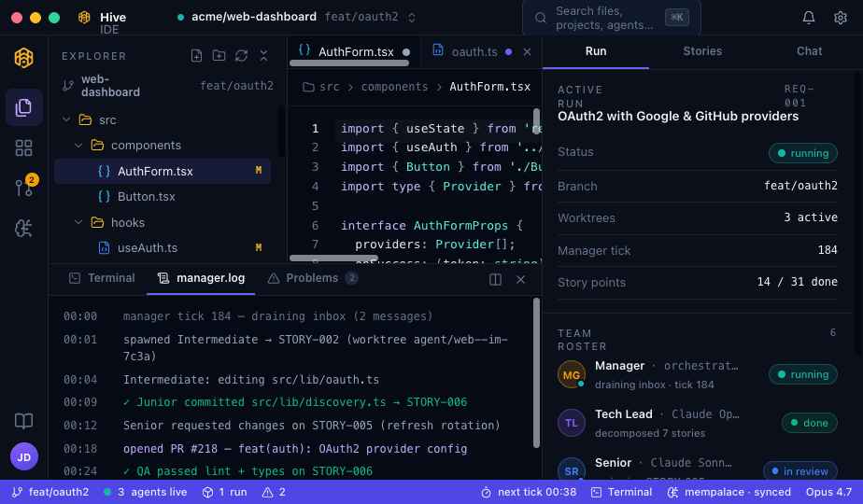
Task: Click the running status badge under Status
Action: (x=803, y=153)
